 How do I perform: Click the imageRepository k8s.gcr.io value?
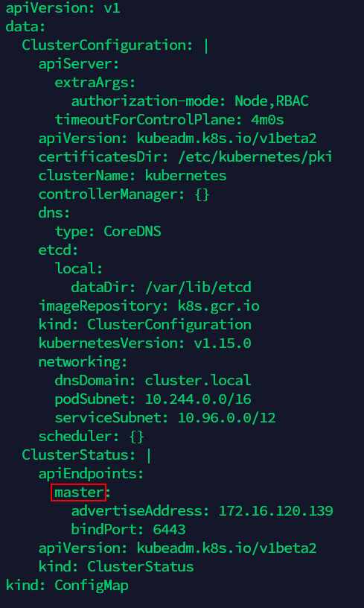(x=218, y=306)
